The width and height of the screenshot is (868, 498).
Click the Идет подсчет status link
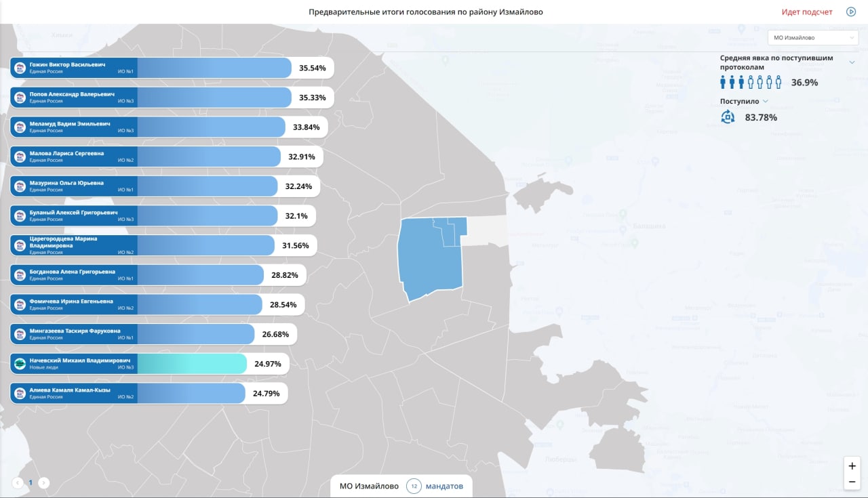[807, 12]
